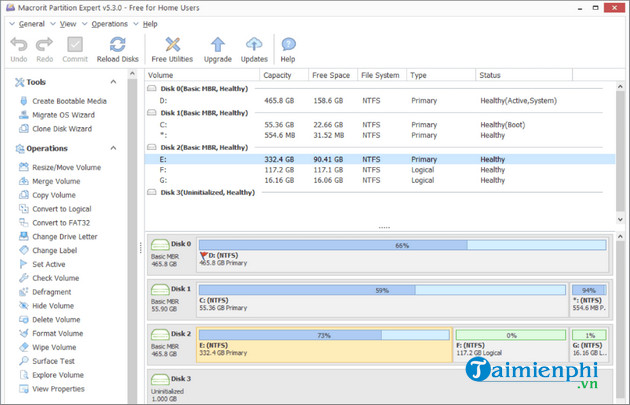Click the Healthy(Active,System) status cell
630x405 pixels.
tap(519, 100)
